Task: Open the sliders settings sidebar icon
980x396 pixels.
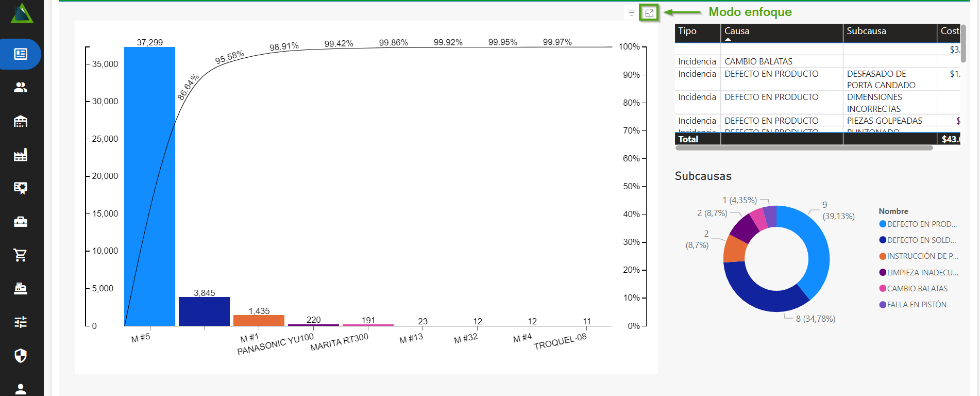Action: pyautogui.click(x=21, y=322)
